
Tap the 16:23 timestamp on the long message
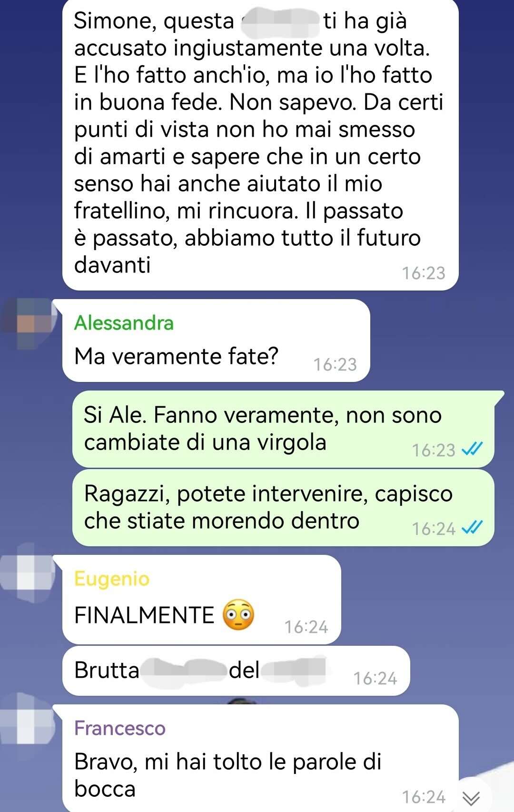coord(424,273)
